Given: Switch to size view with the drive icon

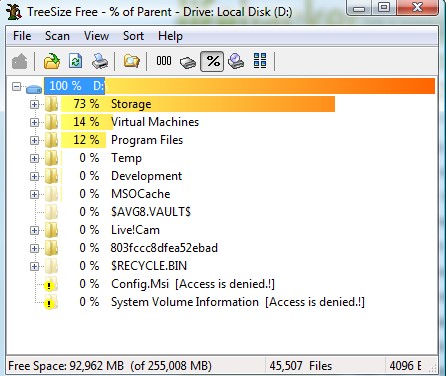Looking at the screenshot, I should click(188, 62).
